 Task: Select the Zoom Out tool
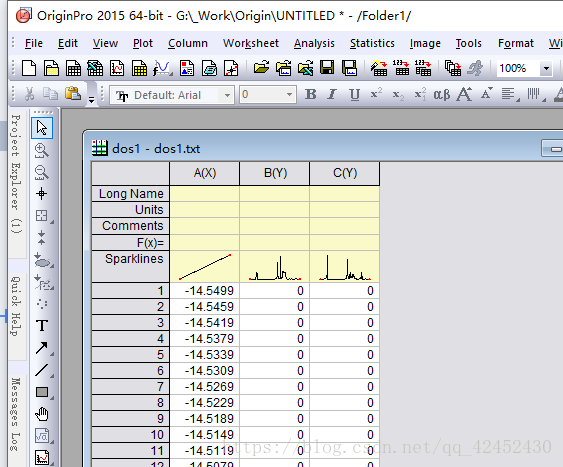42,172
